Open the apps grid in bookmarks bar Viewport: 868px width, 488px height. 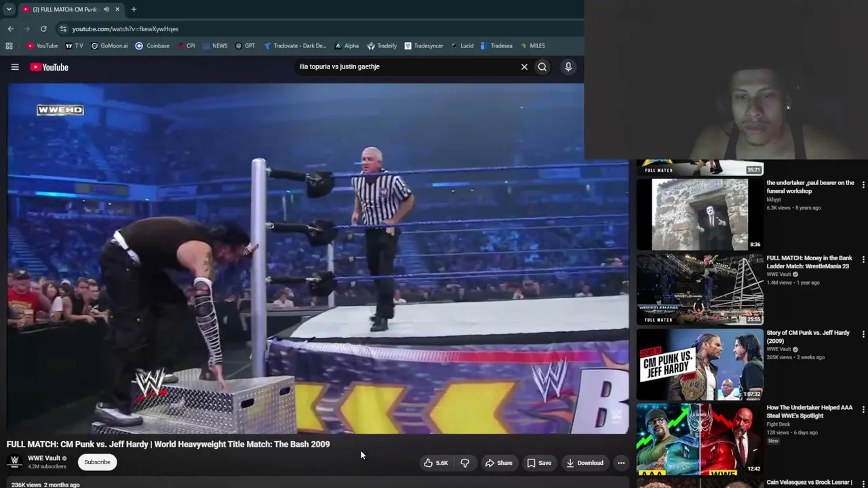(x=9, y=46)
